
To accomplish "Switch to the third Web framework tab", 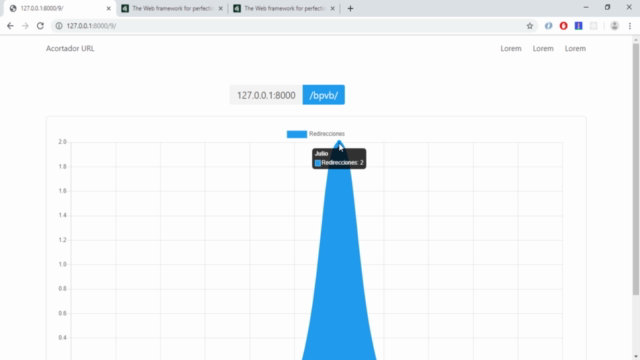I will 284,9.
